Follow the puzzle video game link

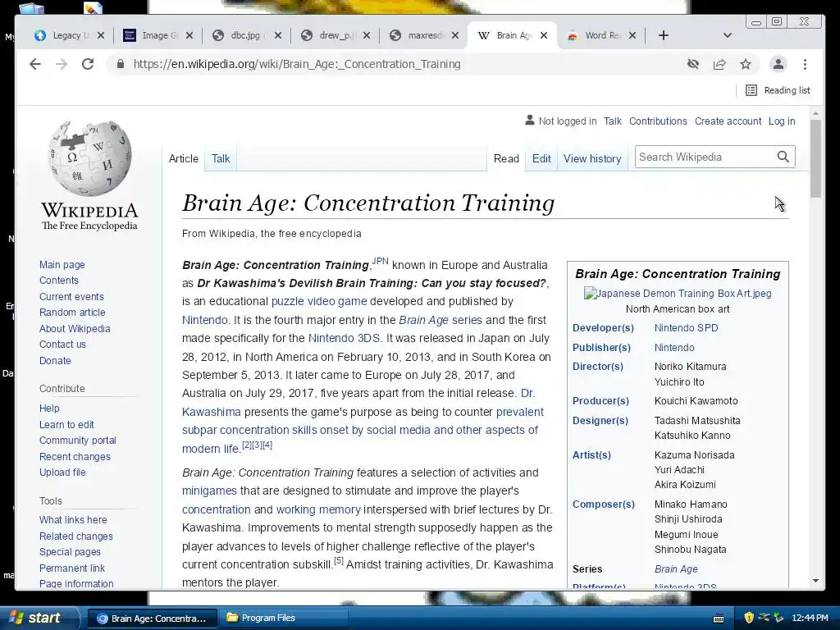319,301
